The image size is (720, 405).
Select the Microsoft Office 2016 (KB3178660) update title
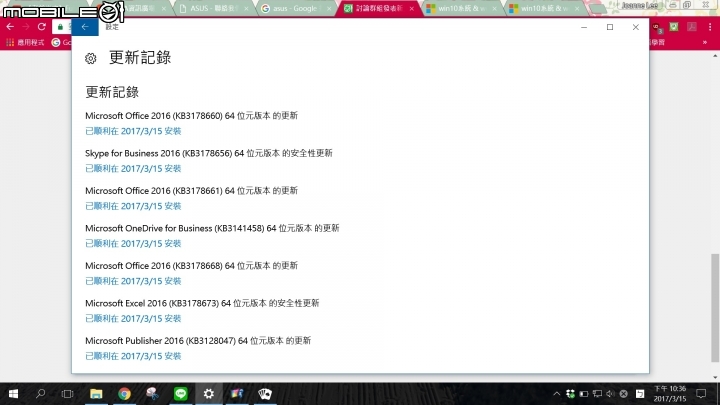(x=191, y=116)
